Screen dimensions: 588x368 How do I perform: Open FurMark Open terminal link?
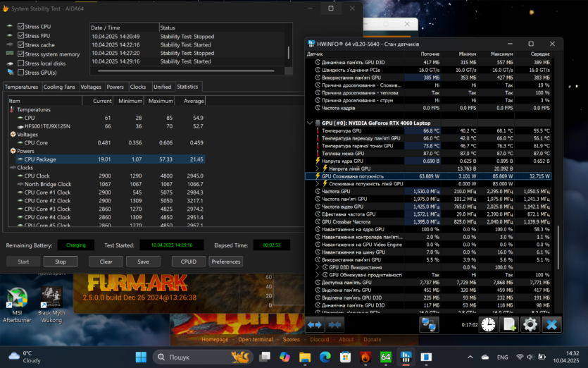[x=256, y=340]
